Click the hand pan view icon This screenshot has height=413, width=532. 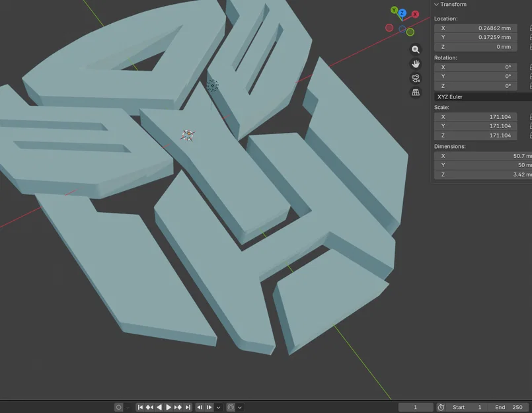pyautogui.click(x=415, y=64)
